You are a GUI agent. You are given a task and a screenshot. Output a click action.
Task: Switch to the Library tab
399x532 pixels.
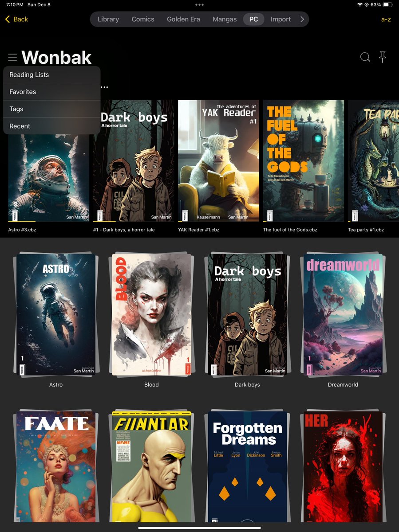(107, 19)
